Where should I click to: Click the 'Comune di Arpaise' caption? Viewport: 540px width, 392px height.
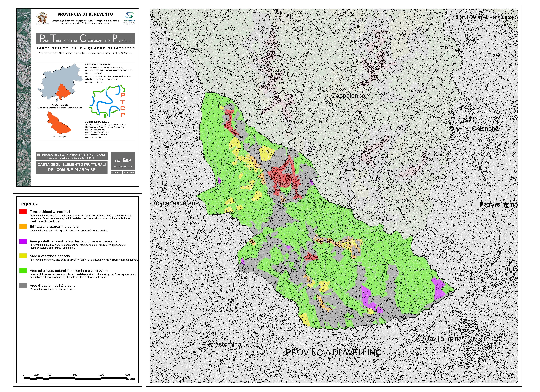(x=60, y=137)
